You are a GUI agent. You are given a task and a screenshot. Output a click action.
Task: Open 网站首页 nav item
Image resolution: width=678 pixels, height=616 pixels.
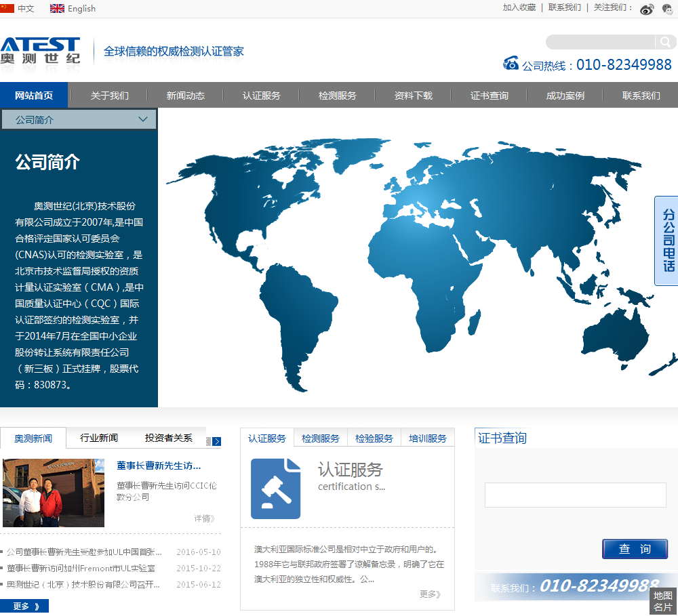[x=34, y=95]
